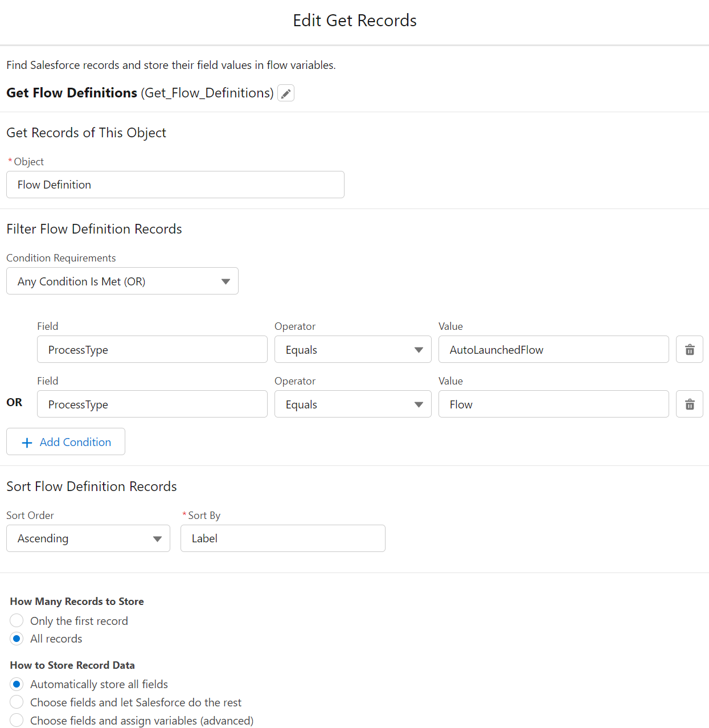Click the pencil icon to rename Get Flow Definitions

click(x=285, y=93)
